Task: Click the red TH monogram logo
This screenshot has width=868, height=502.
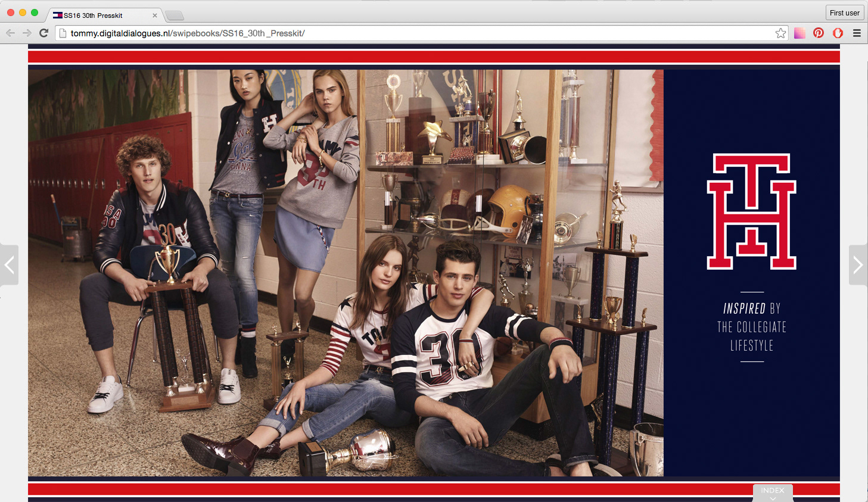Action: tap(752, 211)
